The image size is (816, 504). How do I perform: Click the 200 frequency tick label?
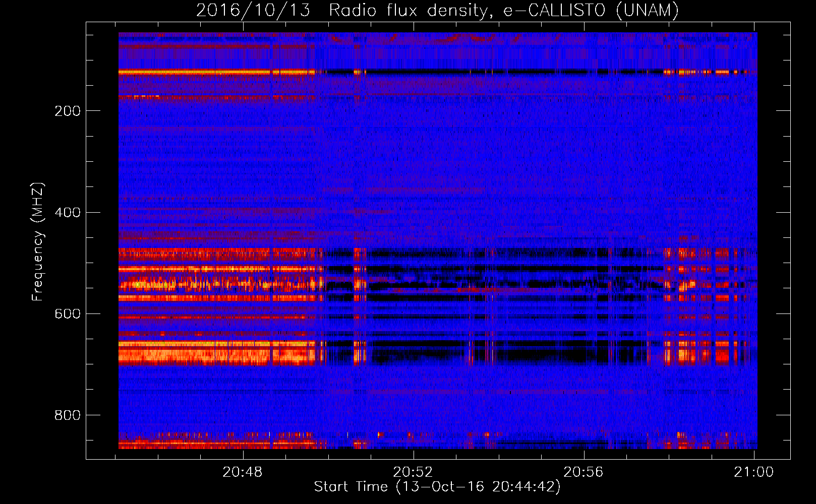pyautogui.click(x=68, y=111)
